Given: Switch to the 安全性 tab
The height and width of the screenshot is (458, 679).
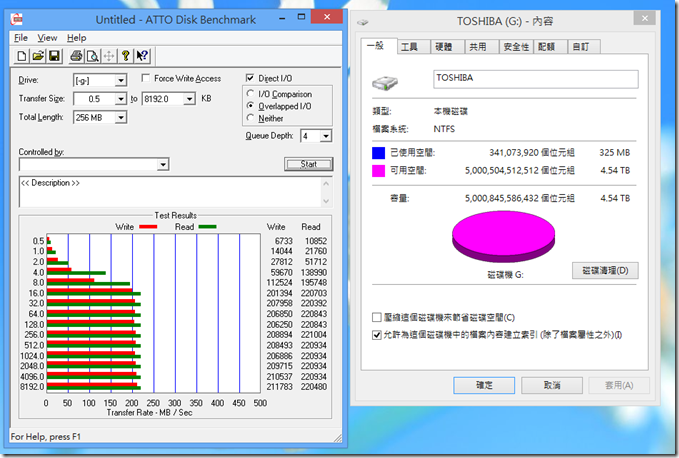Looking at the screenshot, I should [516, 47].
